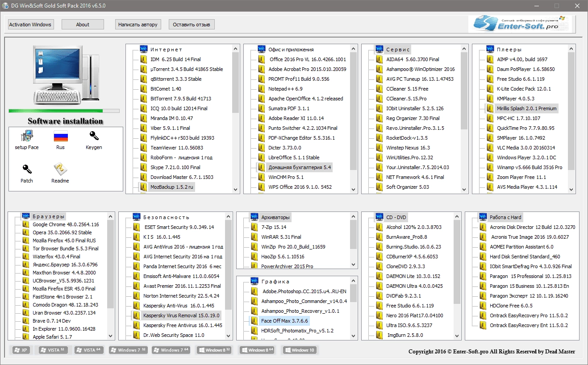This screenshot has height=365, width=588.
Task: Select the Rus flag icon
Action: [x=60, y=136]
